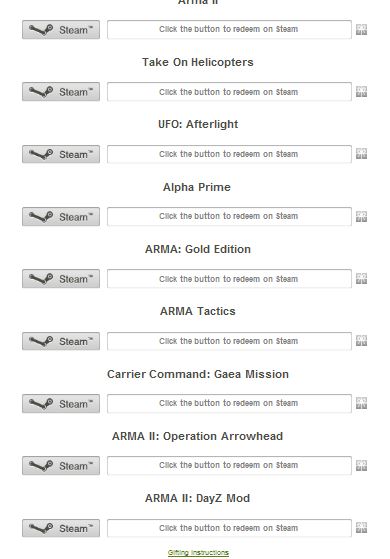This screenshot has width=390, height=559.
Task: Redeem Carrier Command: Gaea Mission on Steam
Action: [61, 403]
